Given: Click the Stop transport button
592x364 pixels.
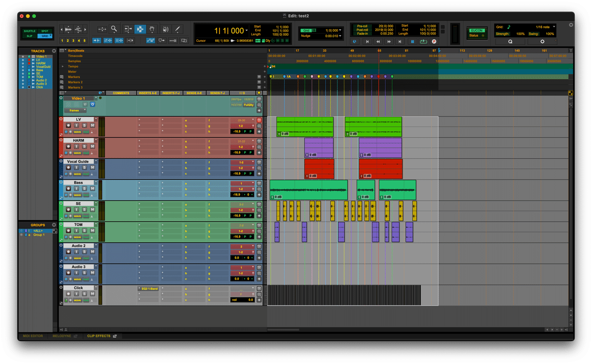Looking at the screenshot, I should pos(411,42).
